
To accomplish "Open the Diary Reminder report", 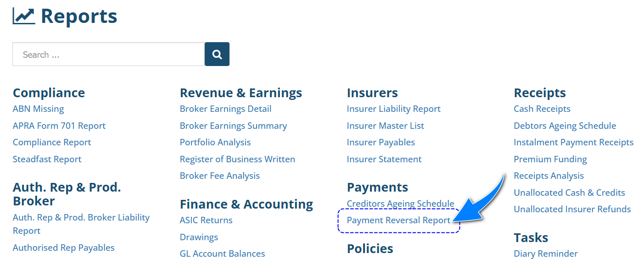I will (x=546, y=253).
